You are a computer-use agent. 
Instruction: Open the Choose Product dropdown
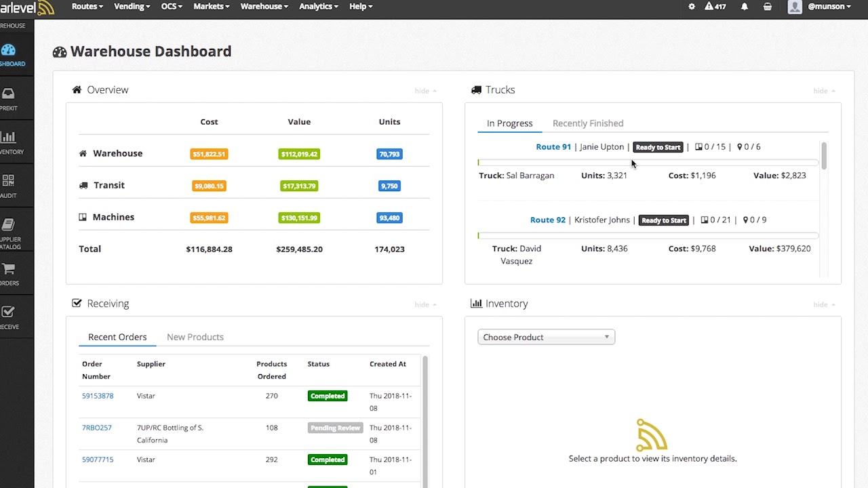pyautogui.click(x=546, y=337)
